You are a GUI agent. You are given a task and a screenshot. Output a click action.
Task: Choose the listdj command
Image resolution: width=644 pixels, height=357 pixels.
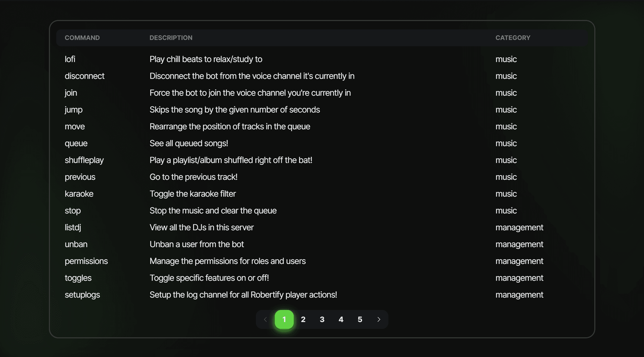(x=73, y=227)
